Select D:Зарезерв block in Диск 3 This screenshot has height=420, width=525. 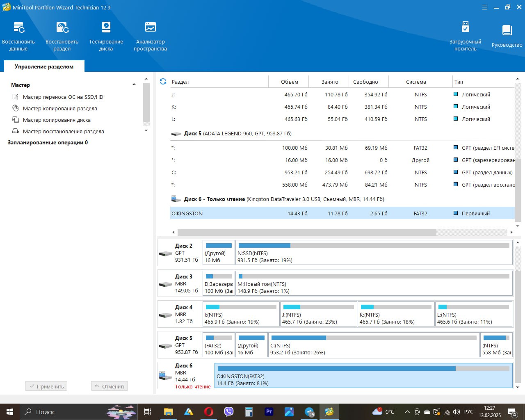(219, 283)
